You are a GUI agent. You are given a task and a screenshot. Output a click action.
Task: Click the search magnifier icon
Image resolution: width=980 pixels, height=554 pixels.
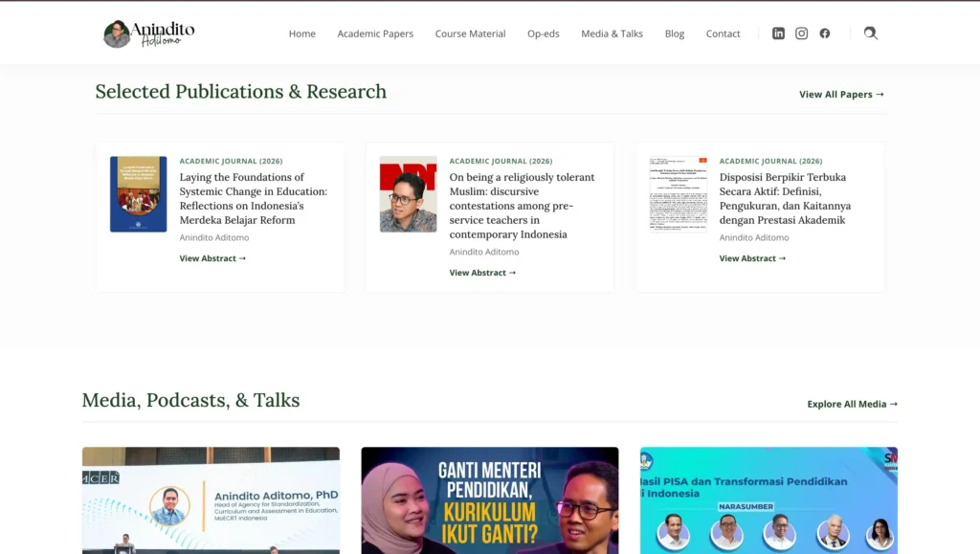871,33
